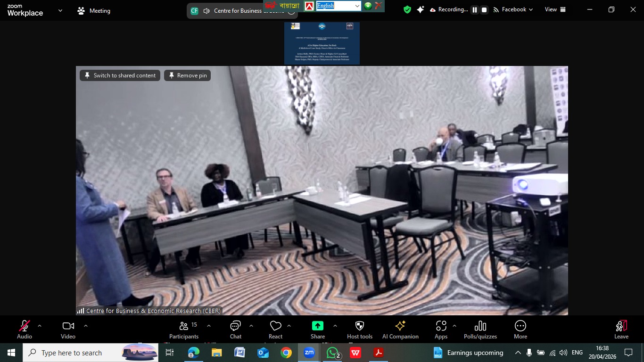Stop the recording
Screen dimensions: 644x362
484,10
